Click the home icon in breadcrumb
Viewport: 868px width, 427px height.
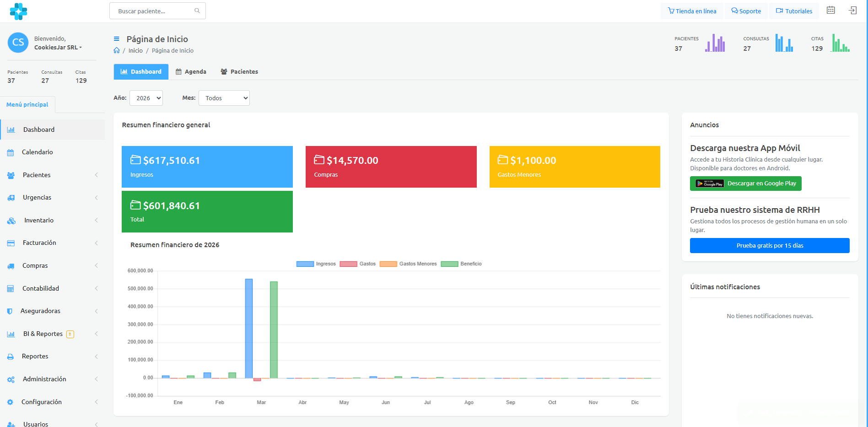(x=117, y=50)
